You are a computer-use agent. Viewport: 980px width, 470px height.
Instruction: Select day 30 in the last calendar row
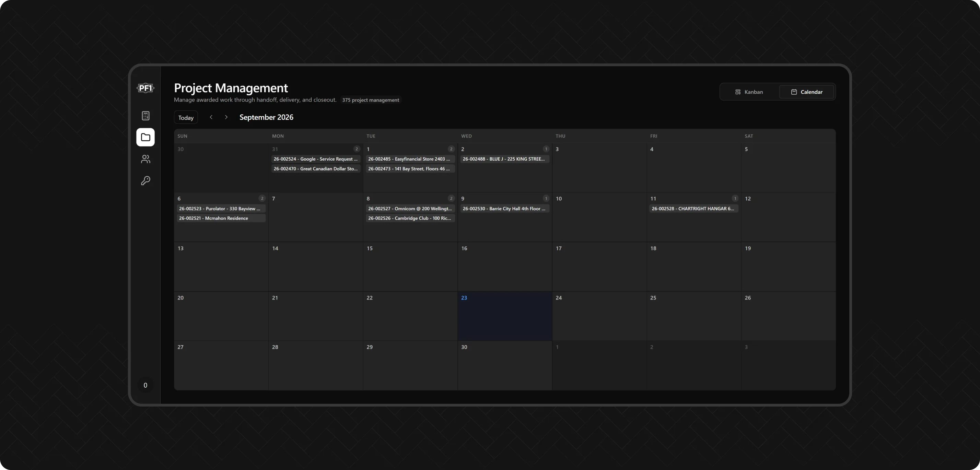(505, 365)
